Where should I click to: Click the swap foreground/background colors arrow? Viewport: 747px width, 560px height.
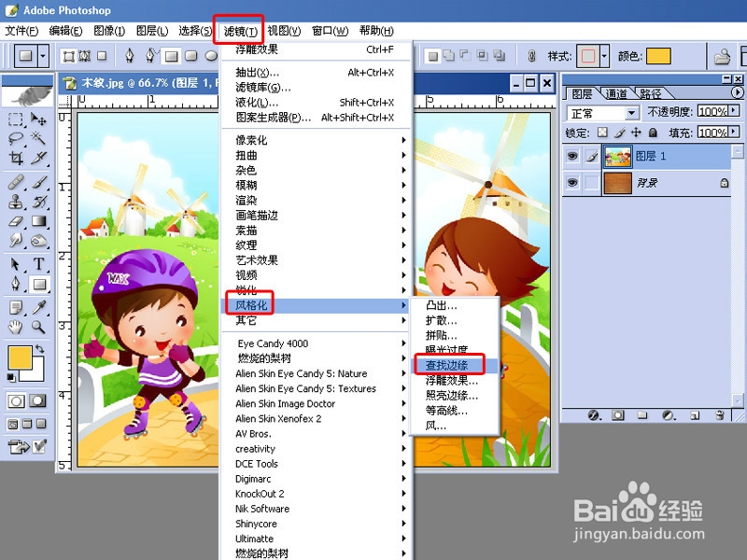tap(39, 349)
